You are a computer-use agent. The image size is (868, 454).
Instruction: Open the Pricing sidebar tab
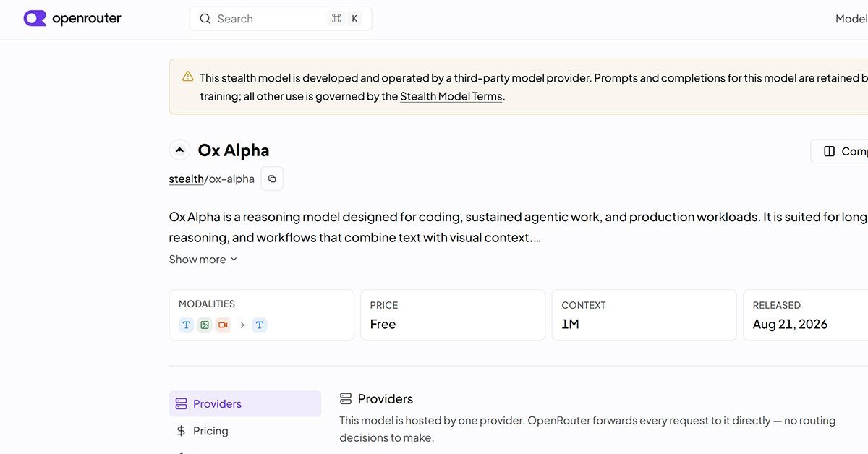pyautogui.click(x=245, y=431)
